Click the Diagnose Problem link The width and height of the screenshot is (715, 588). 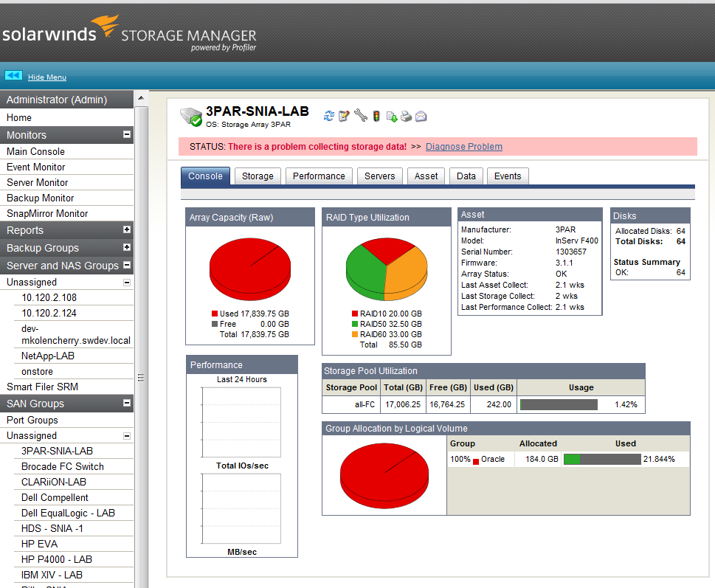tap(463, 147)
